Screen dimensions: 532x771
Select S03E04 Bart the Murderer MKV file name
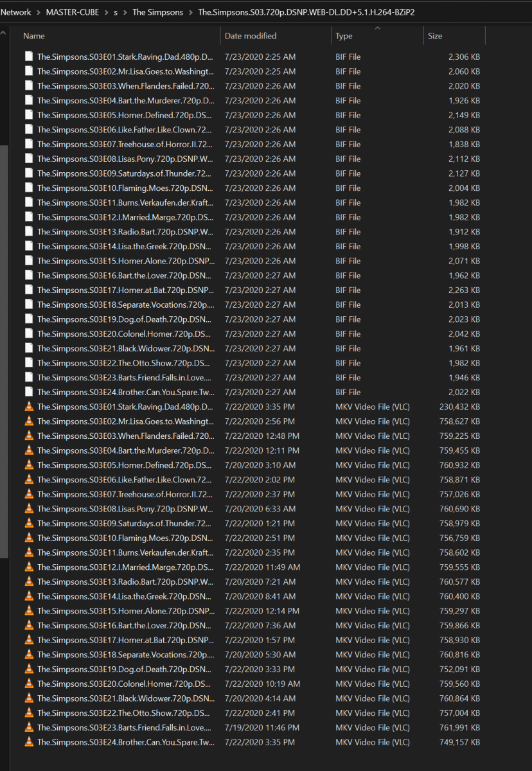(125, 450)
